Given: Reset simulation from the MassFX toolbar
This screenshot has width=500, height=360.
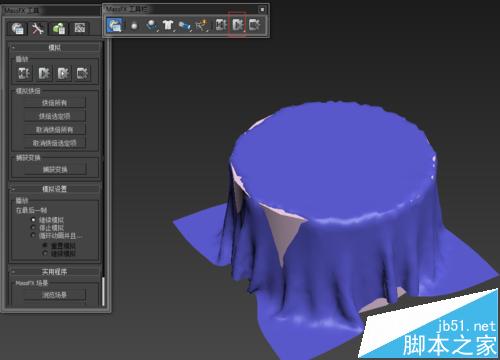Looking at the screenshot, I should pos(221,25).
